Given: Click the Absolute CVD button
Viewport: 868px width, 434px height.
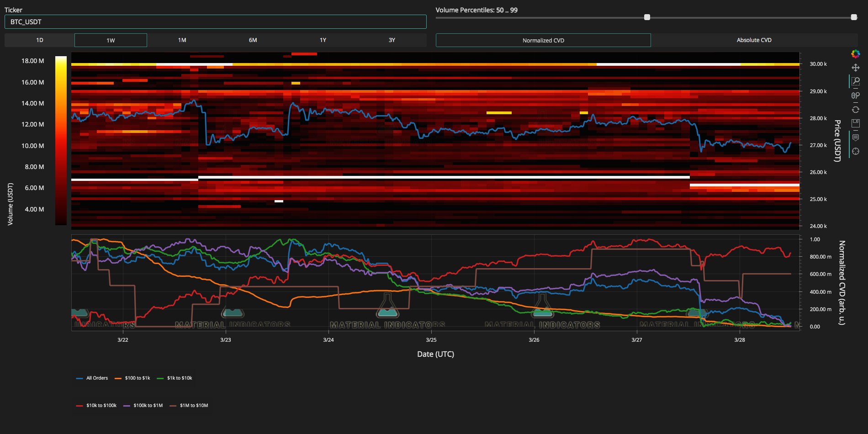Looking at the screenshot, I should (754, 40).
